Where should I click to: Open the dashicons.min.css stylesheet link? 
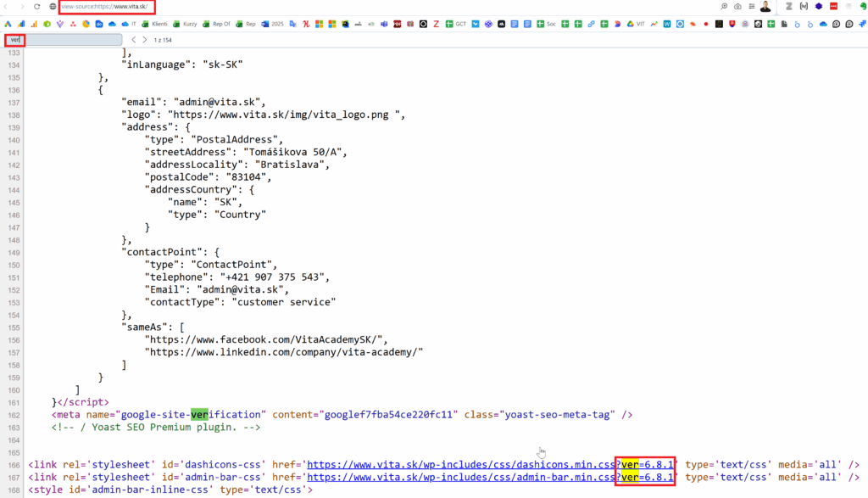pyautogui.click(x=460, y=465)
